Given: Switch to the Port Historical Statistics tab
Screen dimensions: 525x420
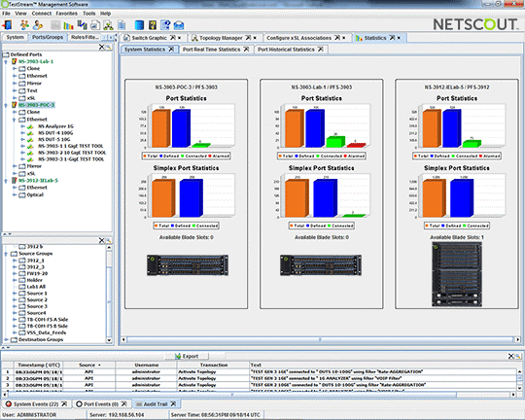Looking at the screenshot, I should [290, 50].
